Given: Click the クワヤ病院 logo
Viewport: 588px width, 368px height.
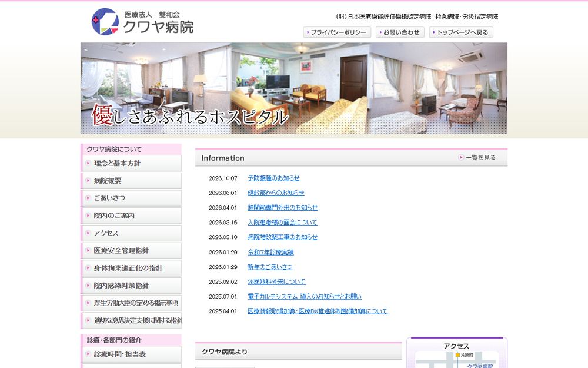Looking at the screenshot, I should pos(142,22).
